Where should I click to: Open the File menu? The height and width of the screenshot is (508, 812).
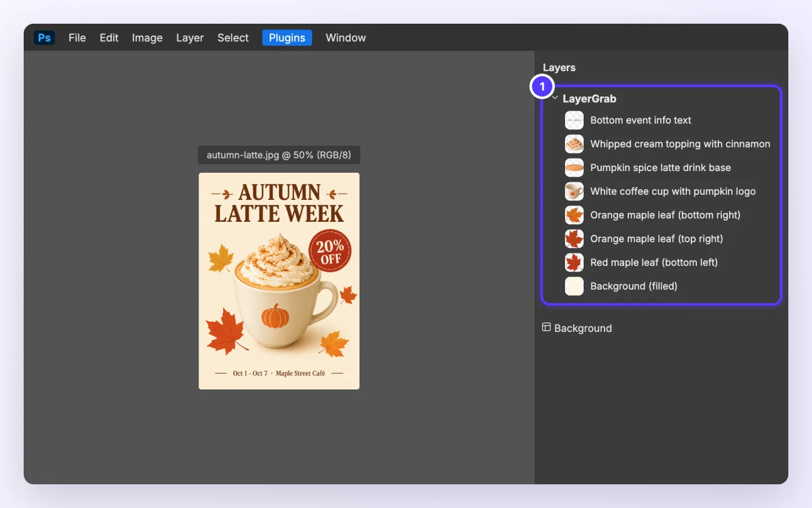(x=77, y=38)
